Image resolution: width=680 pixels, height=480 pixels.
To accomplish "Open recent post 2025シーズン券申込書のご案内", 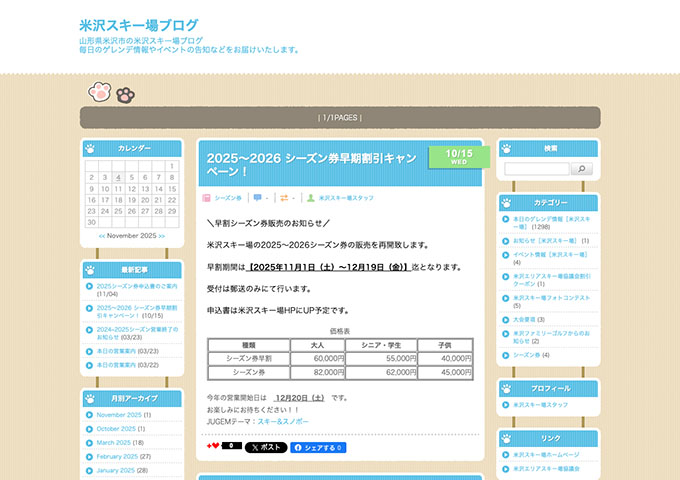I will 137,286.
